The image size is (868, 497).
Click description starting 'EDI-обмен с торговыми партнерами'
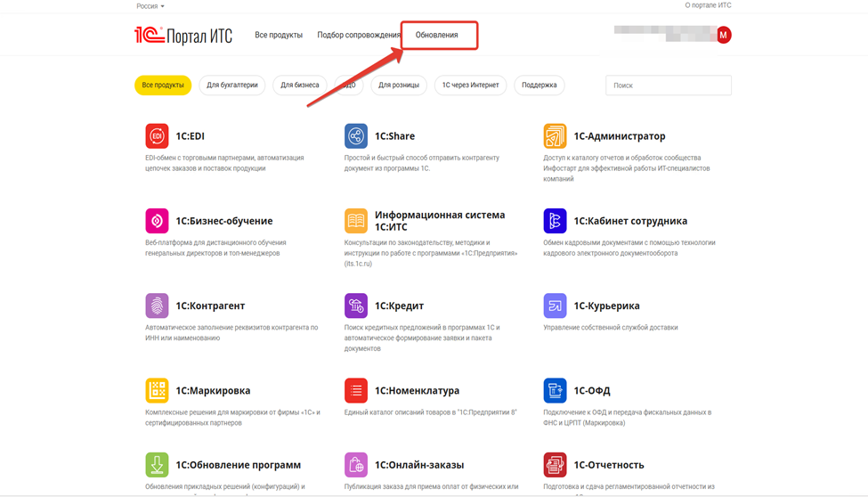[x=224, y=163]
